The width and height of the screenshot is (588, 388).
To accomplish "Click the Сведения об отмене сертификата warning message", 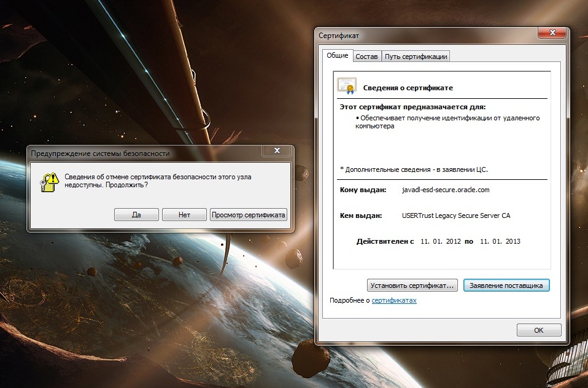I will [158, 181].
